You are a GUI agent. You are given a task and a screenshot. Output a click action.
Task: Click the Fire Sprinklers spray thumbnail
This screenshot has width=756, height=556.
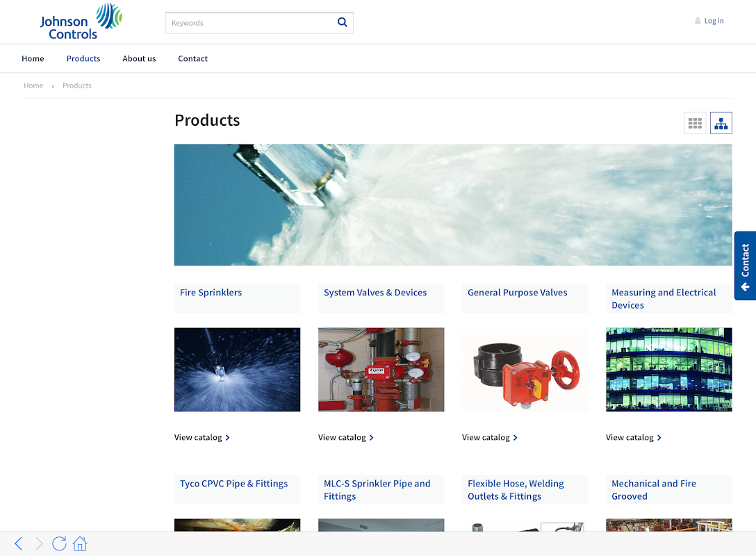[x=237, y=369]
